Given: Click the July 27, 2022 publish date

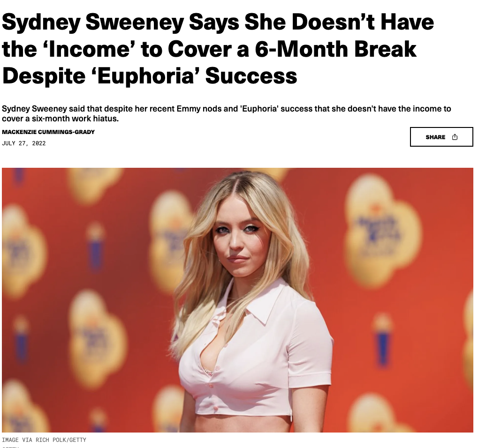Looking at the screenshot, I should tap(24, 143).
